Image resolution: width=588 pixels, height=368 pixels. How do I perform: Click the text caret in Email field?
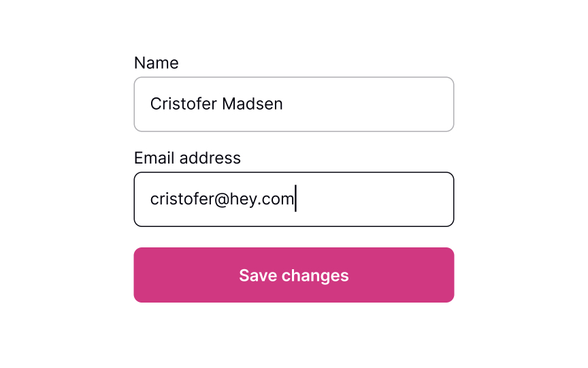(295, 199)
